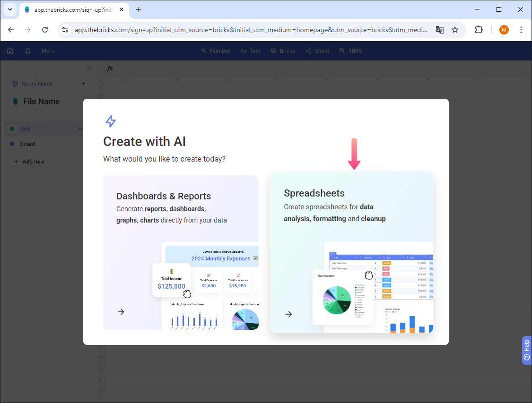532x403 pixels.
Task: Select the app.thebricks.com browser tab
Action: coord(74,10)
